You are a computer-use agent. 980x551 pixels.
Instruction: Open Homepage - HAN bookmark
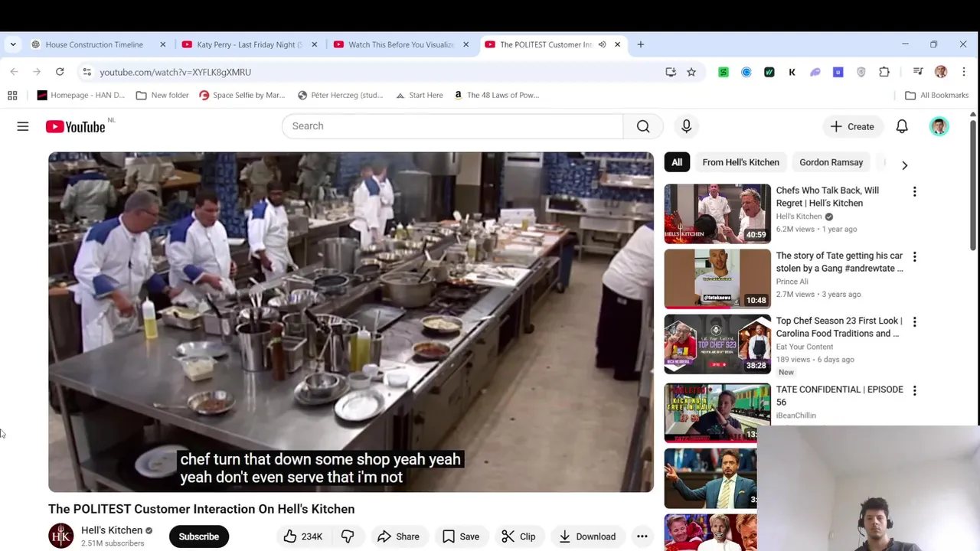coord(80,95)
